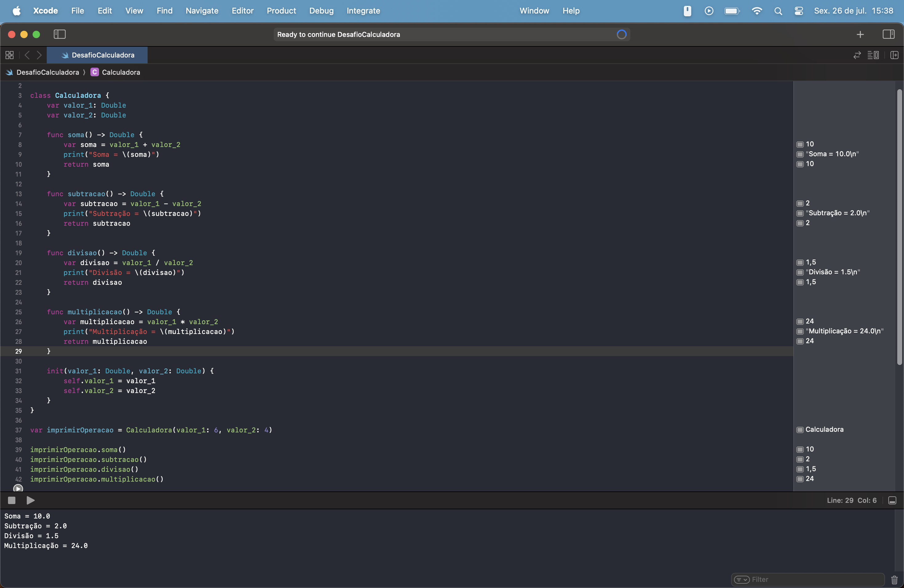Viewport: 904px width, 588px height.
Task: Go back in editor history
Action: [x=27, y=55]
